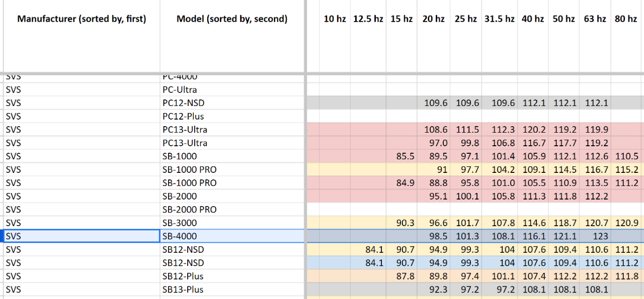Screen dimensions: 644x299
Task: Select the 92.3 value in SB13-Plus row
Action: coord(433,289)
